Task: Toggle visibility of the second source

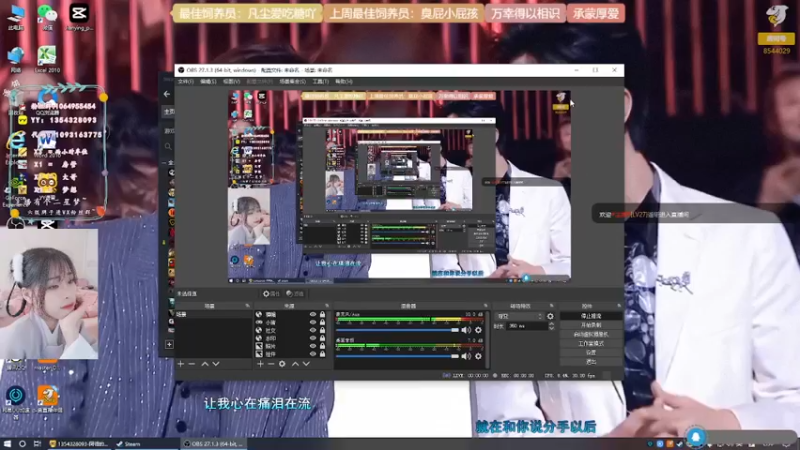Action: (313, 322)
